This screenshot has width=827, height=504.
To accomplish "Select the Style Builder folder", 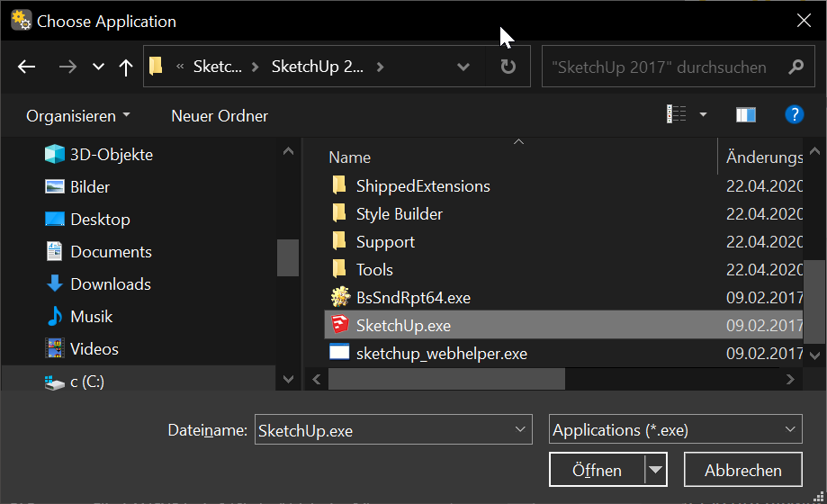I will coord(400,214).
